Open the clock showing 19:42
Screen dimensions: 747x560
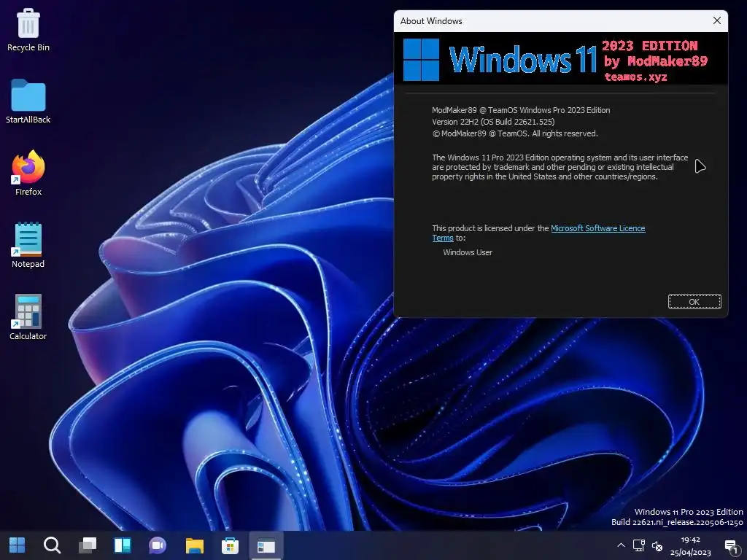pos(690,545)
